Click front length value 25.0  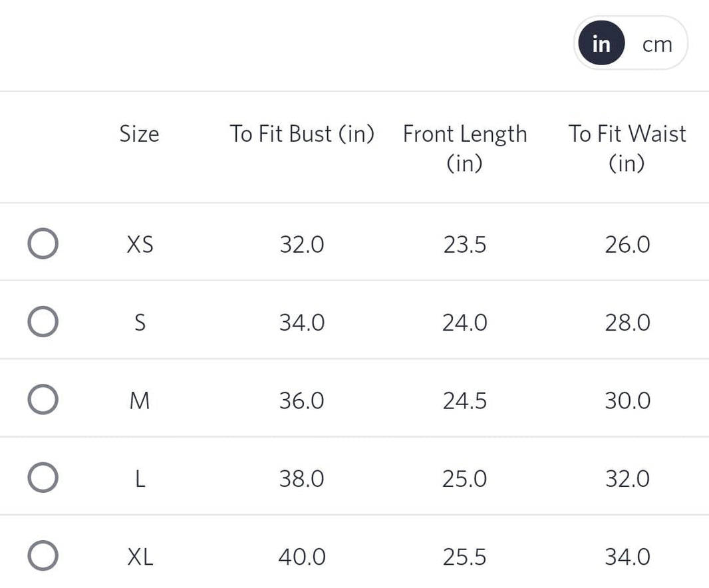point(464,479)
